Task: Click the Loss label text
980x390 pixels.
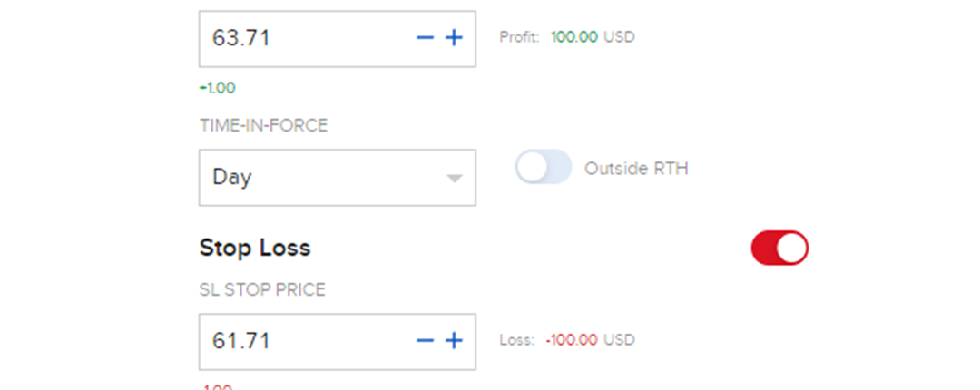Action: coord(517,341)
